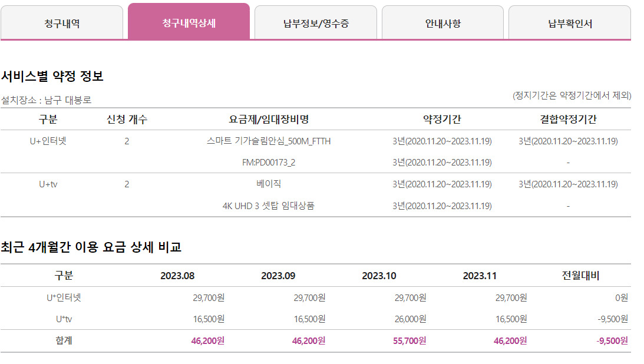
Task: Open the 안내사항 tab
Action: click(x=442, y=23)
